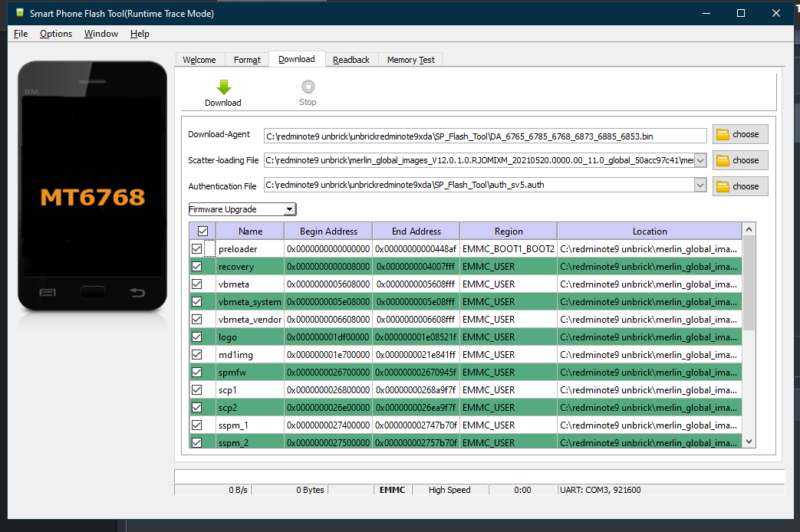800x532 pixels.
Task: Open the Help menu
Action: coord(140,34)
